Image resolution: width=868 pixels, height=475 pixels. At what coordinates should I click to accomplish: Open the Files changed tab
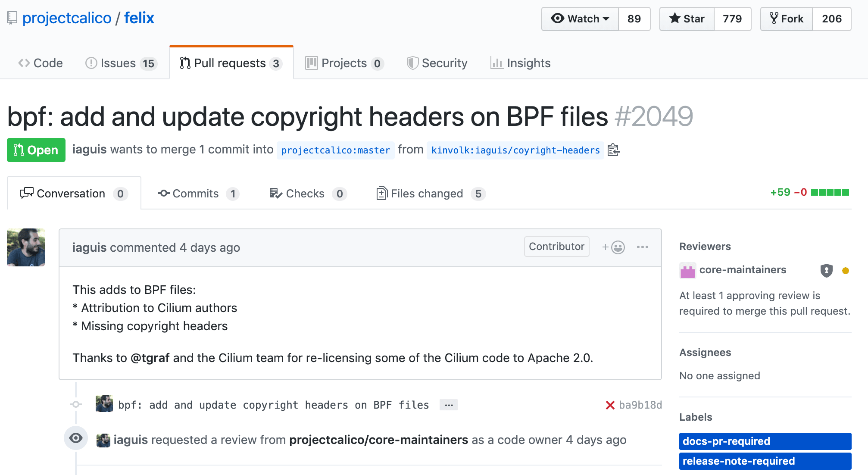(431, 194)
